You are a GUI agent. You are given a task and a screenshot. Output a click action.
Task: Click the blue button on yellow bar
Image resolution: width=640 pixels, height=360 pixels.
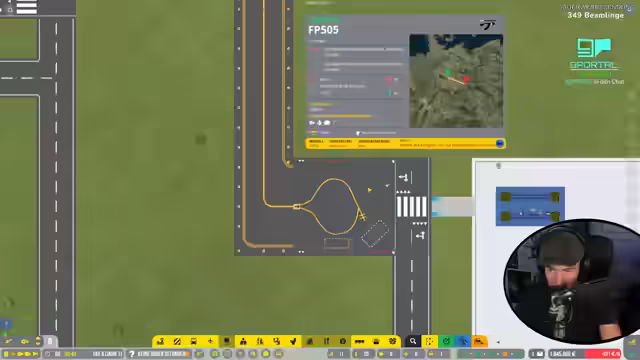tap(500, 143)
